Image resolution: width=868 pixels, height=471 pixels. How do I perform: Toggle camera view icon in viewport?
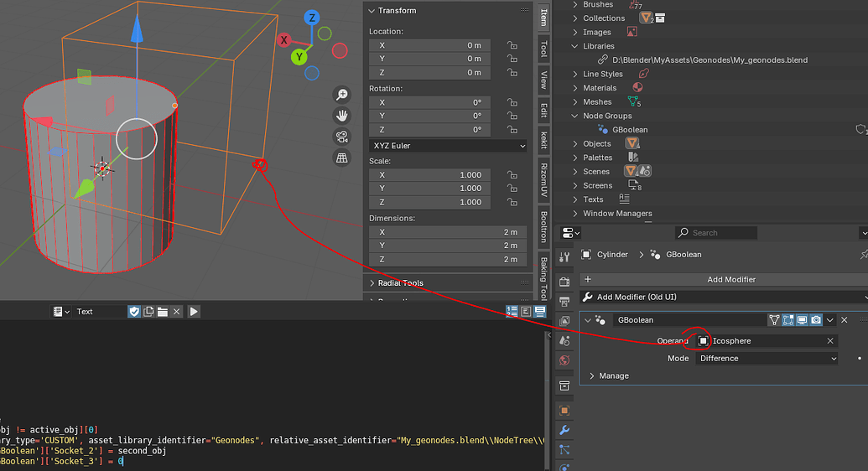click(342, 137)
